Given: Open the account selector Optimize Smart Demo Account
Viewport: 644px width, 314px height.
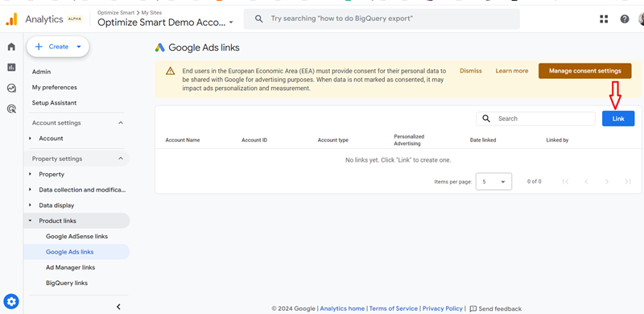Looking at the screenshot, I should (165, 23).
